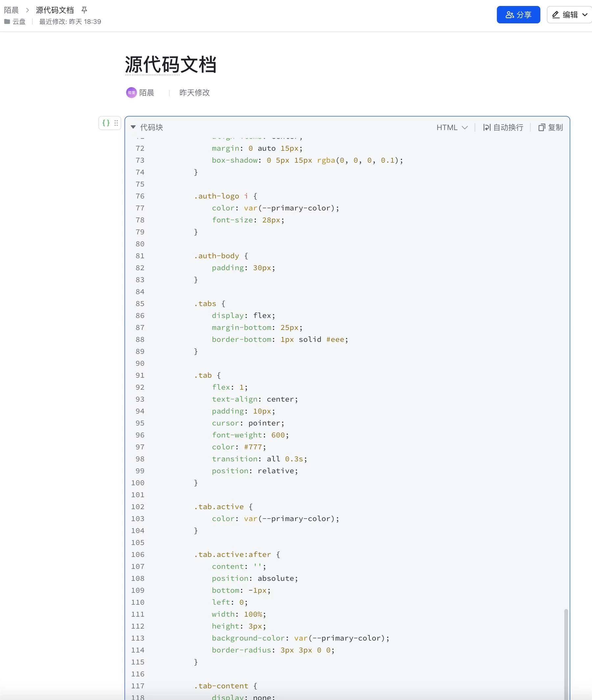Viewport: 592px width, 700px height.
Task: Click the purple 陌晨 author avatar
Action: tap(131, 93)
